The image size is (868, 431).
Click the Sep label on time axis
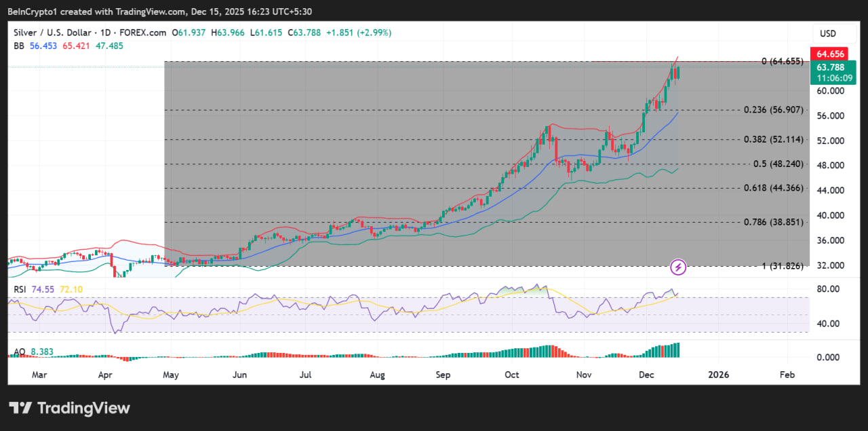pyautogui.click(x=443, y=374)
